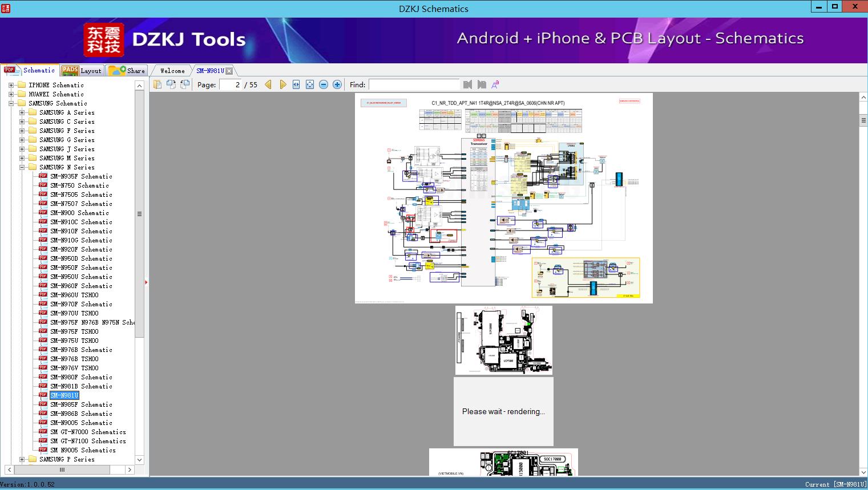The image size is (868, 490).
Task: Collapse the SAMSUNG Schematic node
Action: point(11,103)
